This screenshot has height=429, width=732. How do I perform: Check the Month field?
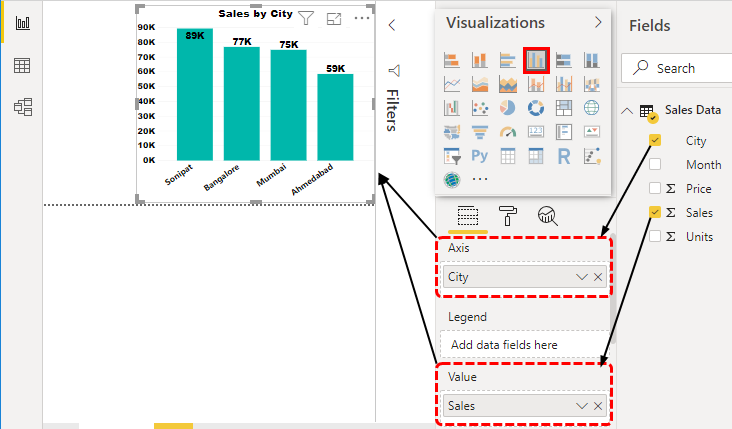(x=655, y=164)
